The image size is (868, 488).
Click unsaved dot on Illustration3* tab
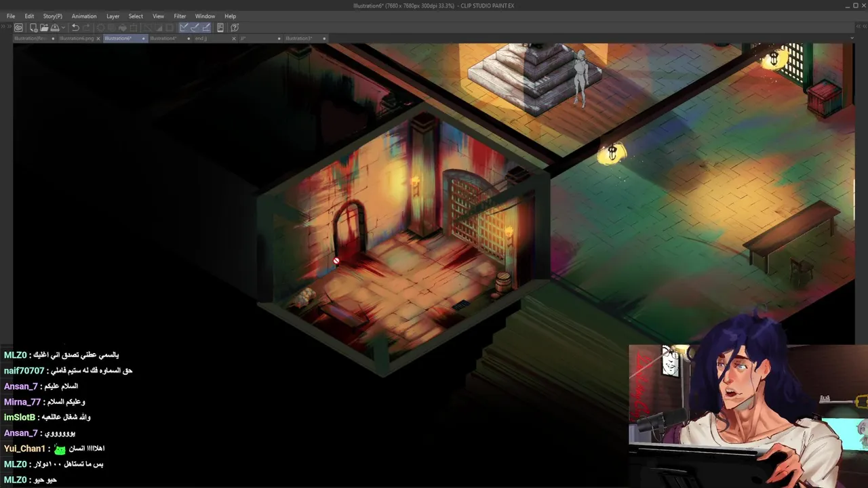pos(324,39)
